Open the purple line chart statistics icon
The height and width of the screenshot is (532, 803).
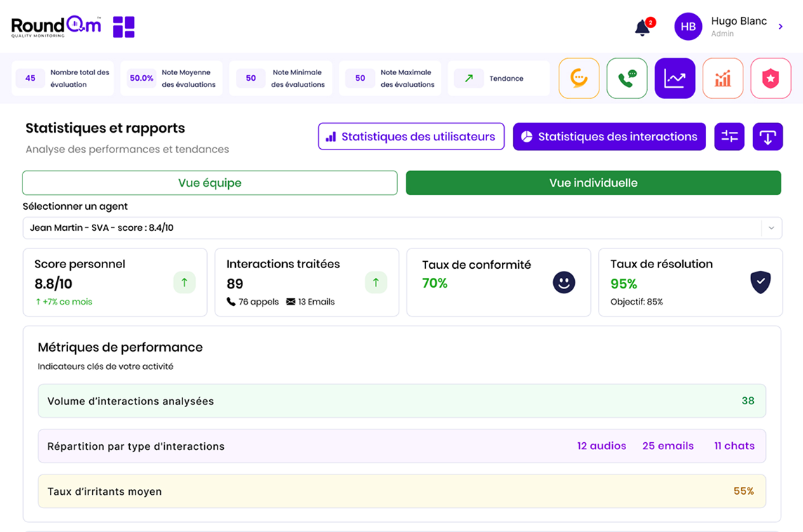pos(675,78)
